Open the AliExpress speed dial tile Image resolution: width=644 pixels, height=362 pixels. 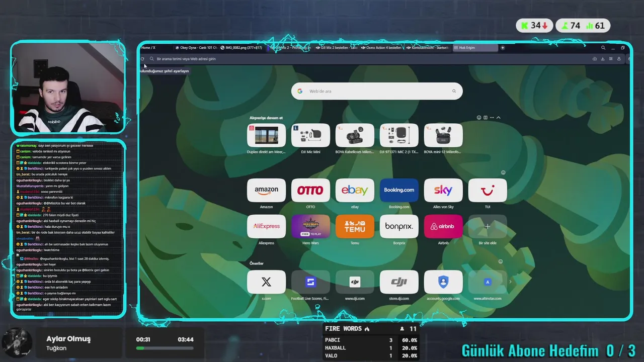266,226
